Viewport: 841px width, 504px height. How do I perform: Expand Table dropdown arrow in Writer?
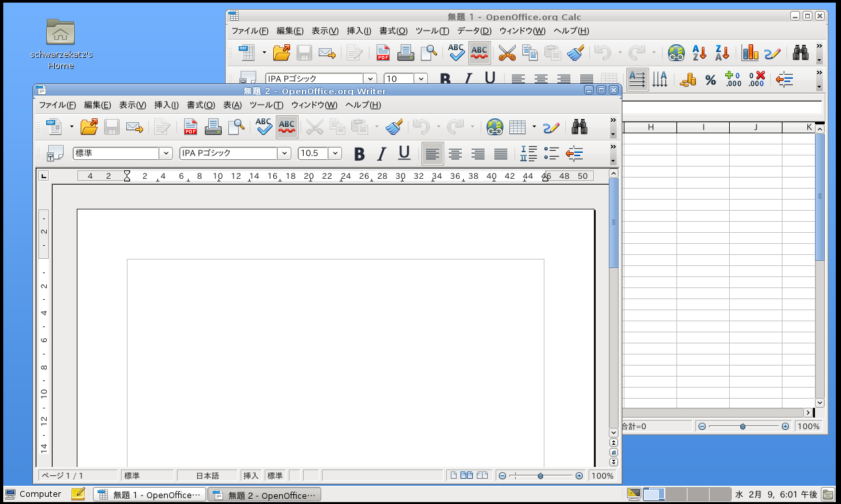pyautogui.click(x=534, y=126)
